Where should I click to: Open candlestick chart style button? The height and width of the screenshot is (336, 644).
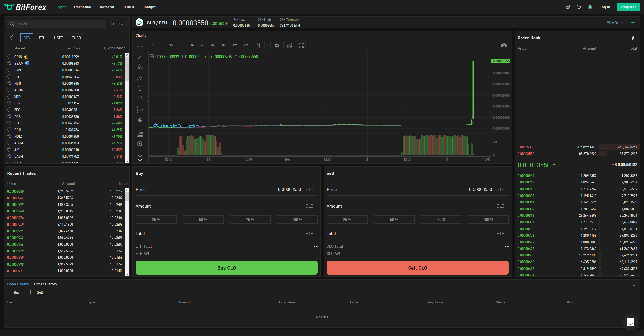[259, 45]
